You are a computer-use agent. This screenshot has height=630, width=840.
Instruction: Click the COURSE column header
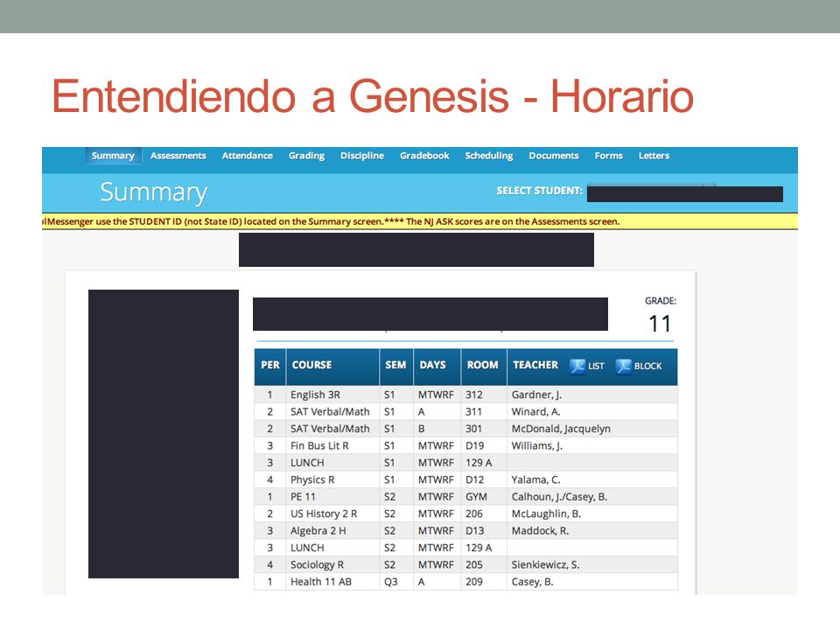(x=332, y=366)
